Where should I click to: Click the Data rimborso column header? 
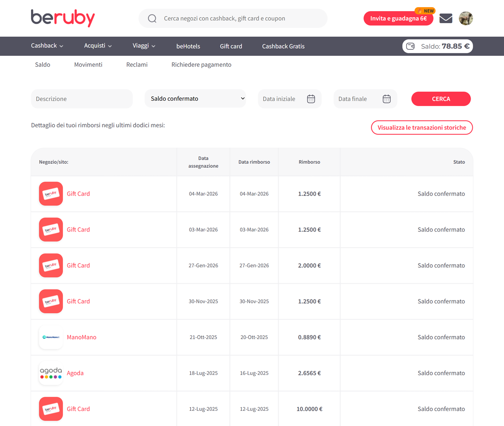pos(254,162)
